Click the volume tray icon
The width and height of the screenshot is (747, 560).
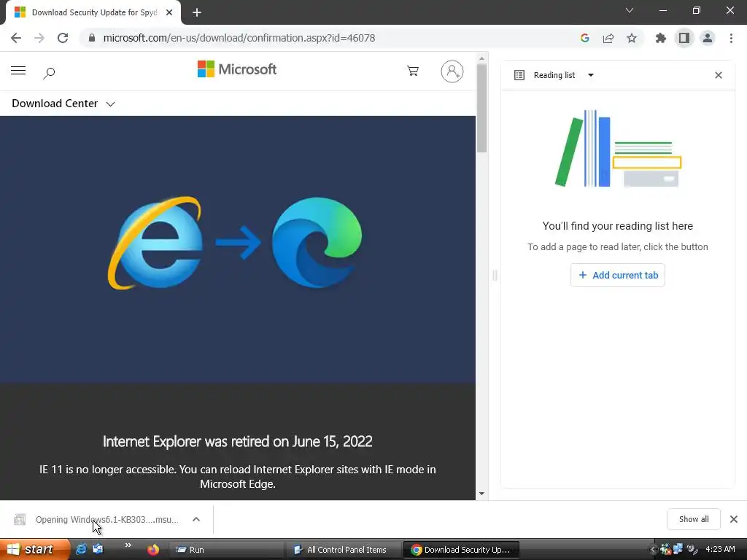click(692, 550)
